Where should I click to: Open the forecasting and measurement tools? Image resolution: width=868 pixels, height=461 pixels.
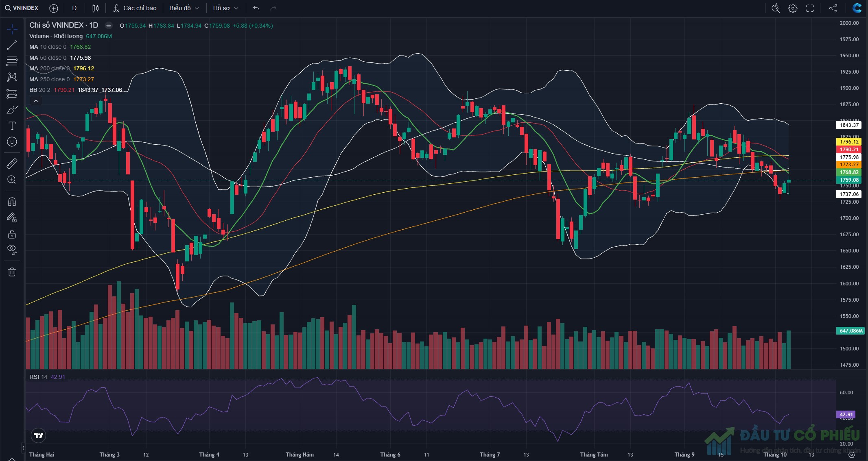pos(12,94)
